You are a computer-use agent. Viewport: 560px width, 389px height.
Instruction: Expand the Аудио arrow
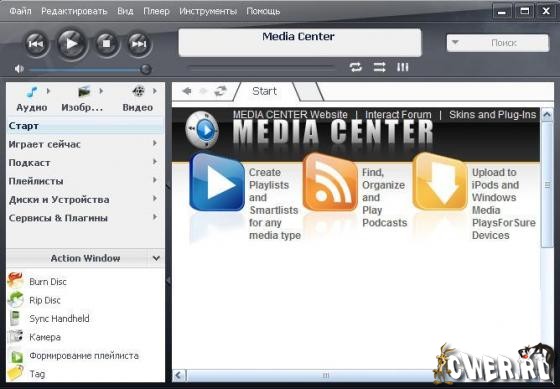click(x=48, y=91)
